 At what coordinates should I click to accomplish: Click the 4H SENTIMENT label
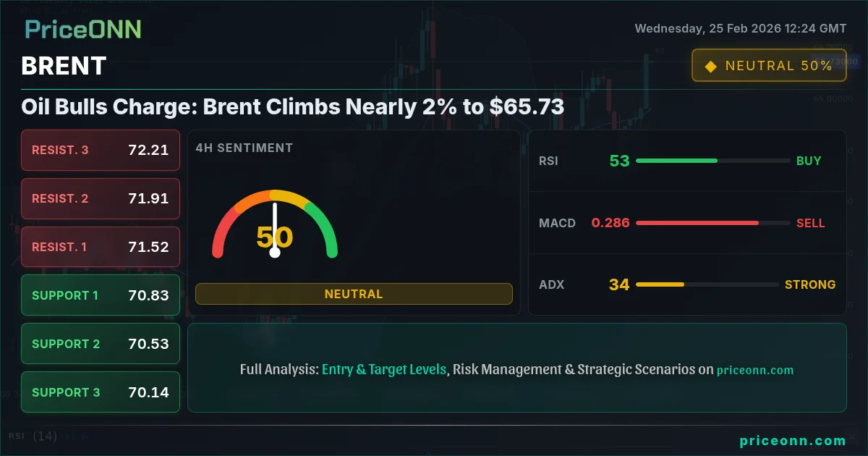coord(244,148)
